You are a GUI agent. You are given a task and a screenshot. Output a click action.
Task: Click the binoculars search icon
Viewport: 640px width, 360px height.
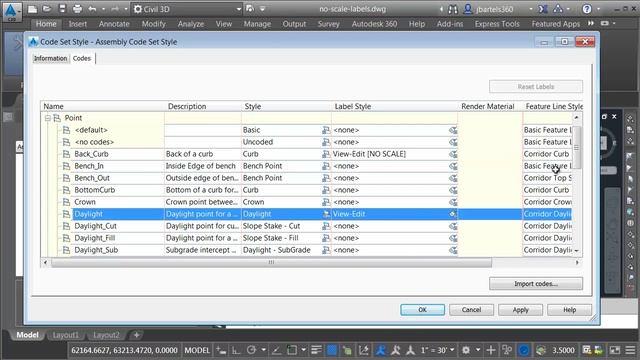point(453,9)
